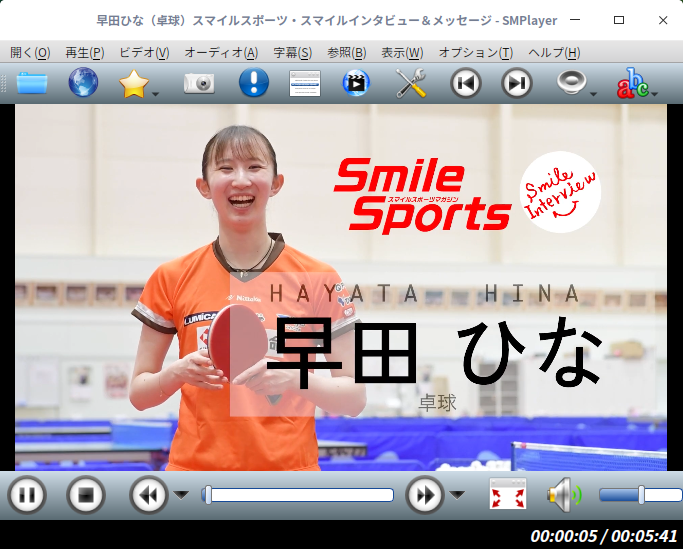Viewport: 683px width, 549px height.
Task: Open preferences with the tools icon
Action: click(411, 83)
